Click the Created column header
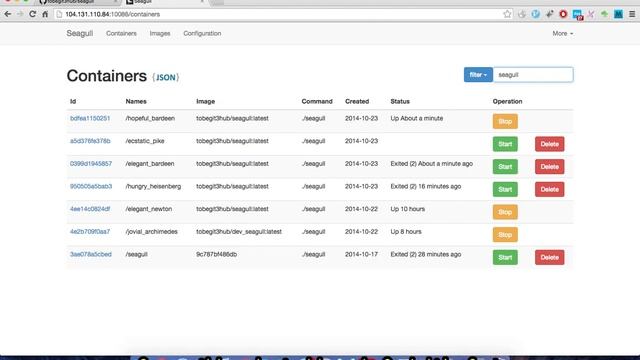Viewport: 640px width, 360px height. (x=357, y=101)
